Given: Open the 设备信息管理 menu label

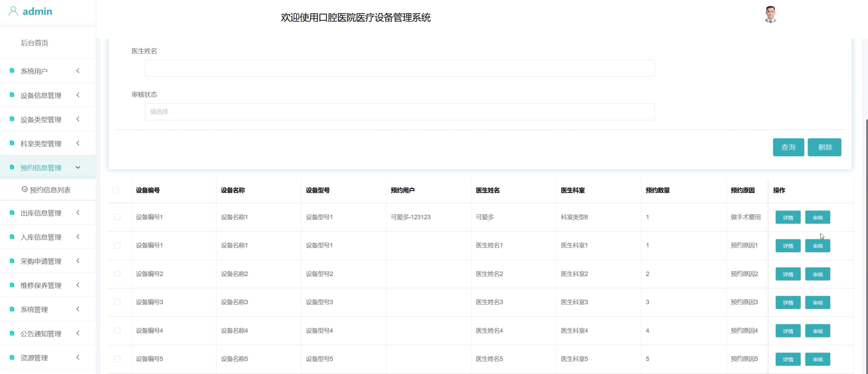Looking at the screenshot, I should (41, 95).
